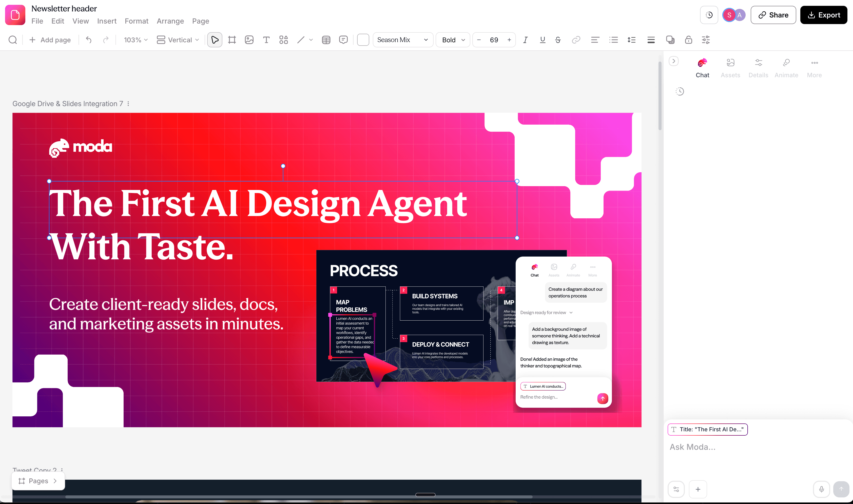Select the Frame tool
This screenshot has height=504, width=853.
pos(232,40)
